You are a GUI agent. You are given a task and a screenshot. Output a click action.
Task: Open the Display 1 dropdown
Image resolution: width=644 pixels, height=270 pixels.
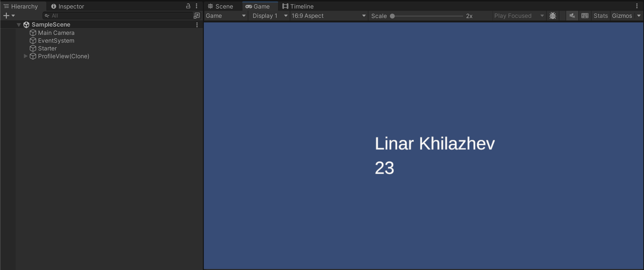(x=270, y=16)
